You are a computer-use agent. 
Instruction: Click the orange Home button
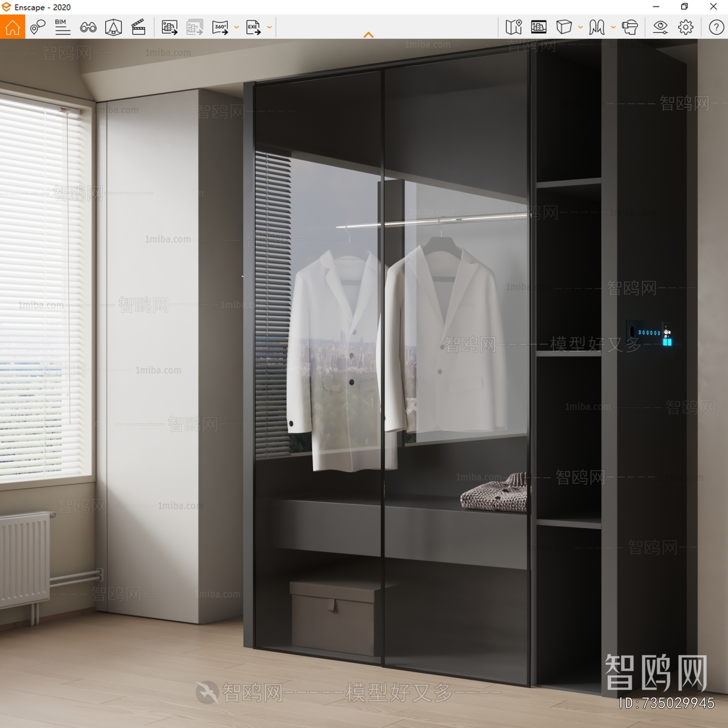(13, 27)
